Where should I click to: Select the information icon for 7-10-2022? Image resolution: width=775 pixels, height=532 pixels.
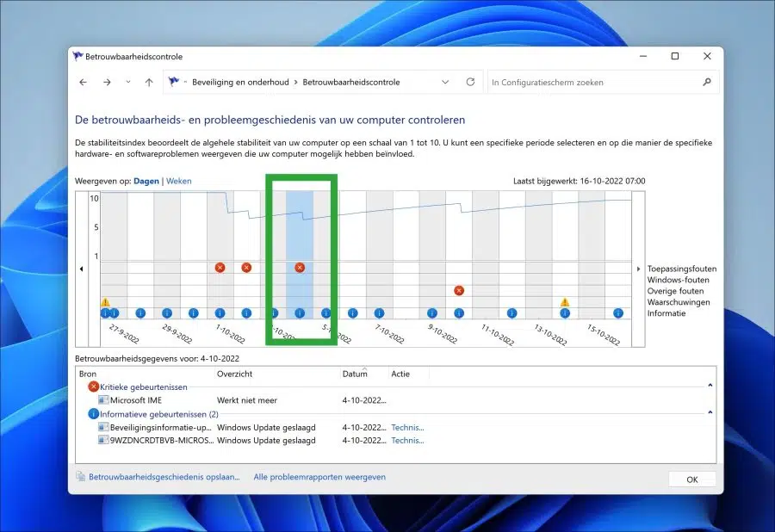(379, 313)
